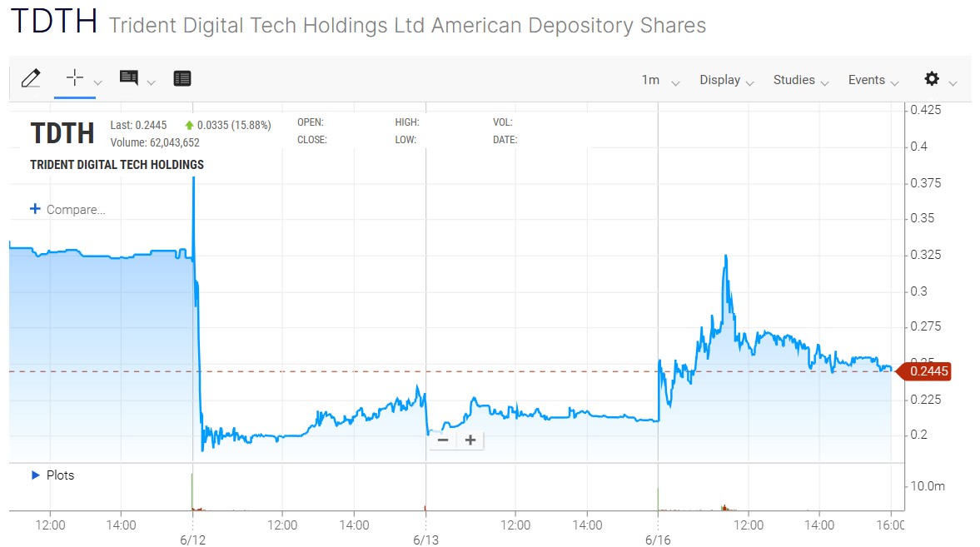The height and width of the screenshot is (547, 980).
Task: Expand the Plots panel triangle
Action: [x=35, y=475]
